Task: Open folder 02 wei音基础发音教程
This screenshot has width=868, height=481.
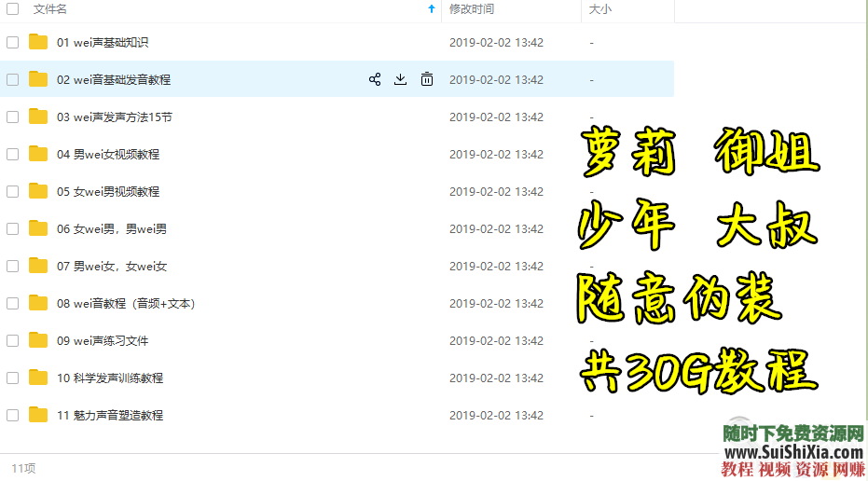Action: 114,80
